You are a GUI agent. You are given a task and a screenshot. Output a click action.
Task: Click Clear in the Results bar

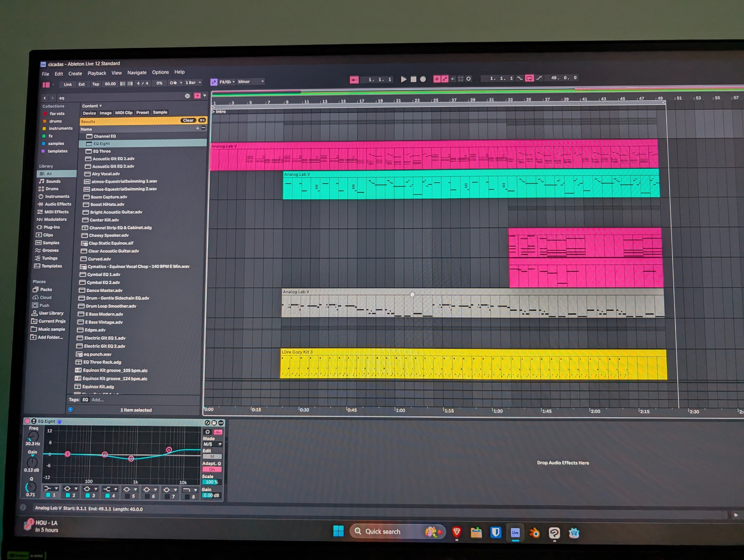click(188, 120)
